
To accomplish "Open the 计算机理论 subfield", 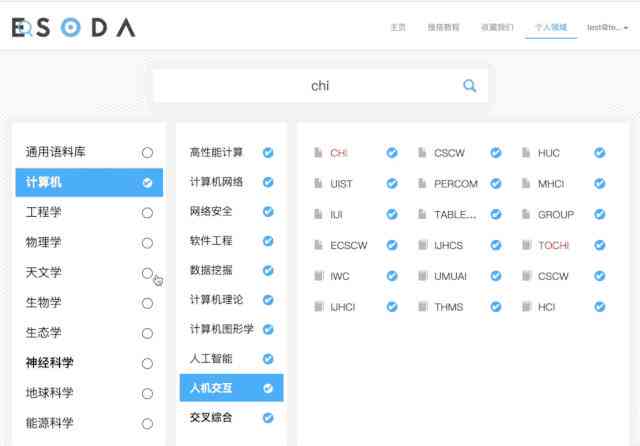I will (216, 300).
